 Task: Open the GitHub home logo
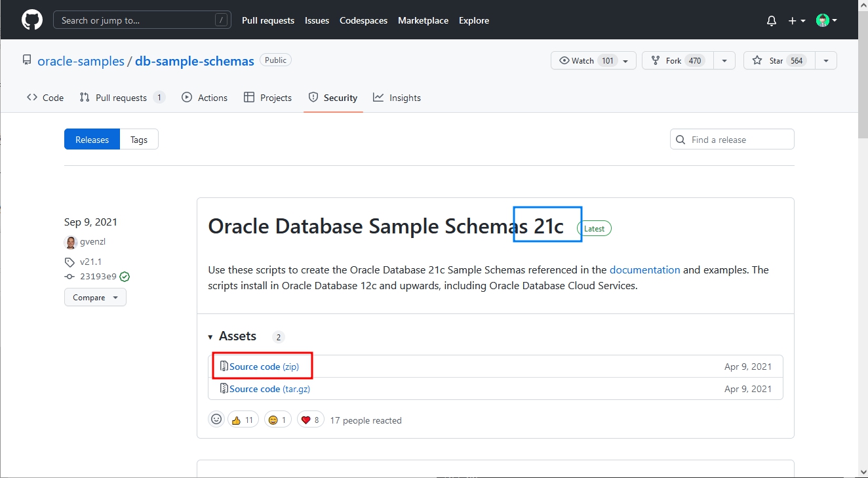click(32, 20)
